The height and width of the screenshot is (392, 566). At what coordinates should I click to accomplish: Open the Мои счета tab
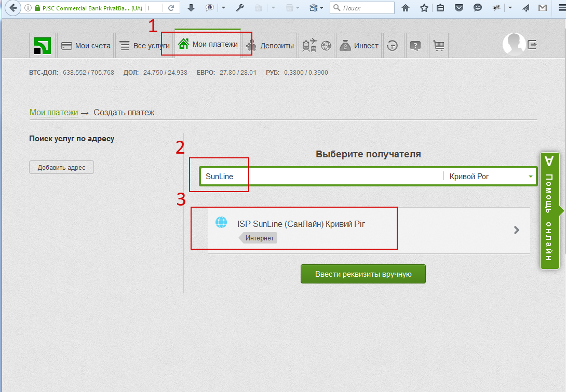(86, 46)
